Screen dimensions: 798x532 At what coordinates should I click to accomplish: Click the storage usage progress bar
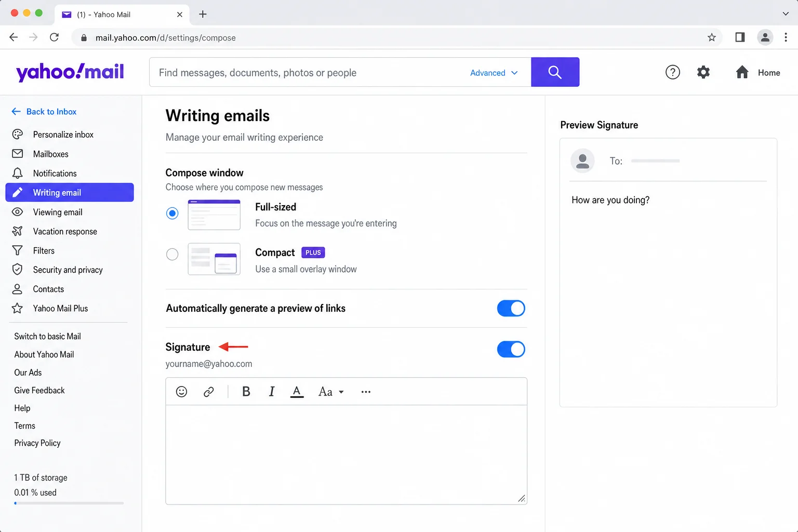tap(69, 503)
